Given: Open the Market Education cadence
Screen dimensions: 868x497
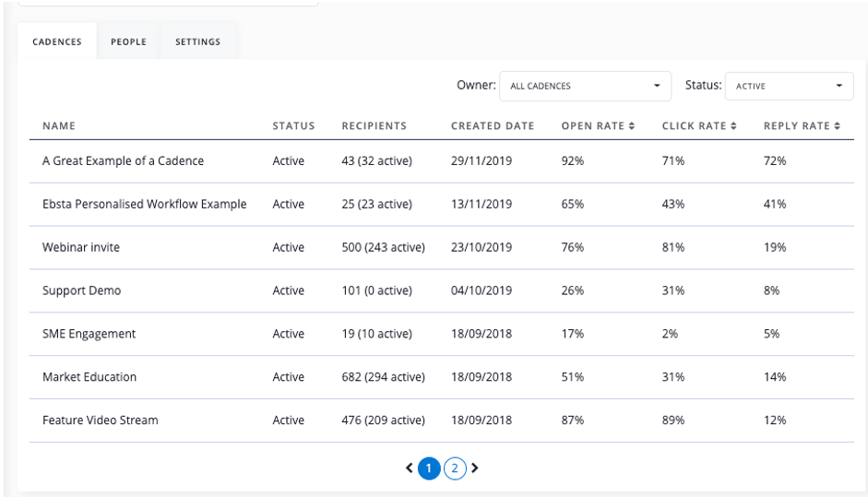Looking at the screenshot, I should (x=89, y=377).
